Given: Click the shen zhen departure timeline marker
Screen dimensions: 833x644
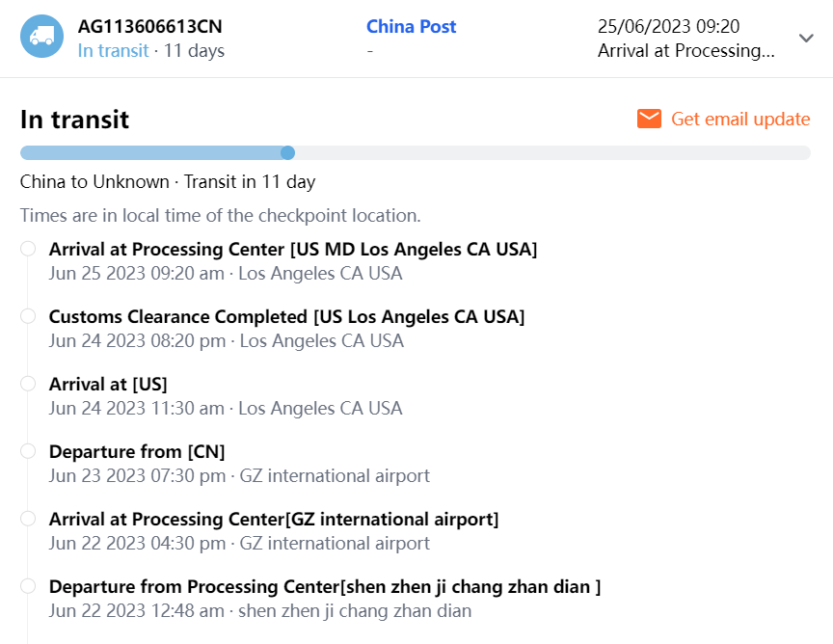Looking at the screenshot, I should point(28,586).
